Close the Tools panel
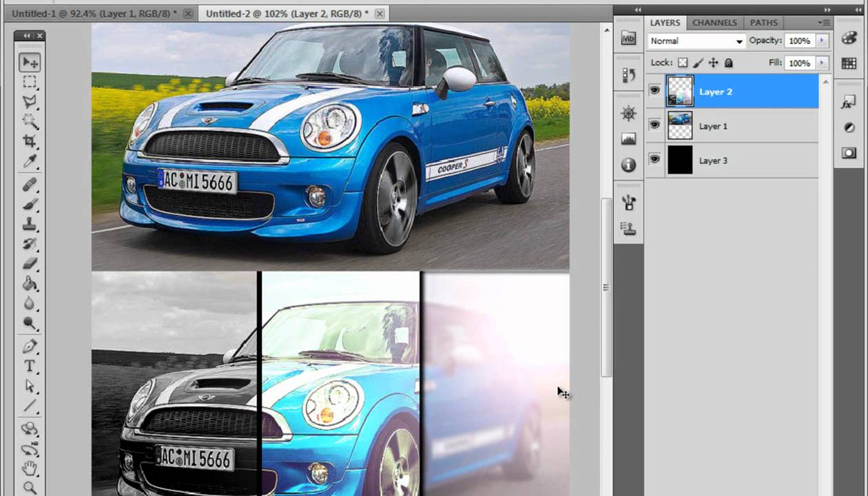Image resolution: width=868 pixels, height=496 pixels. click(39, 36)
